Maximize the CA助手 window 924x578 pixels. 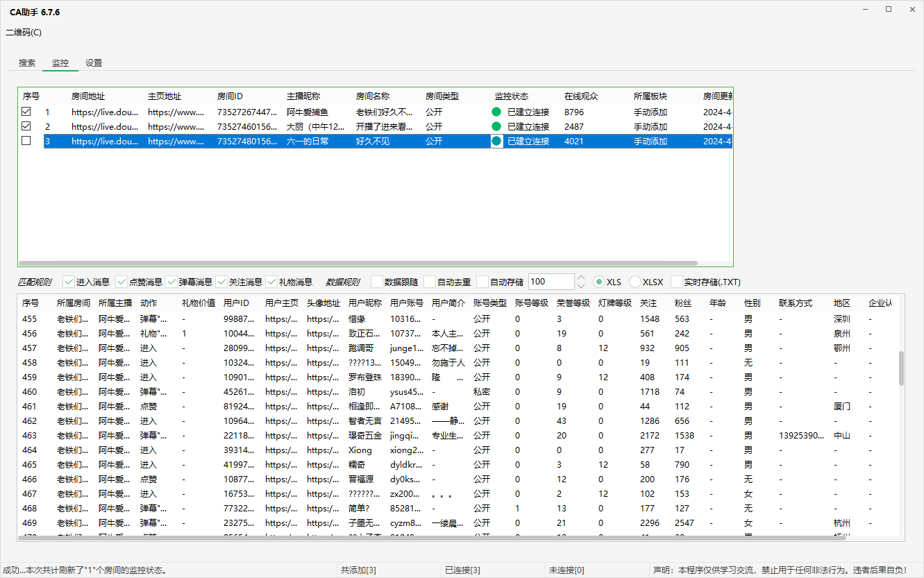click(x=888, y=9)
